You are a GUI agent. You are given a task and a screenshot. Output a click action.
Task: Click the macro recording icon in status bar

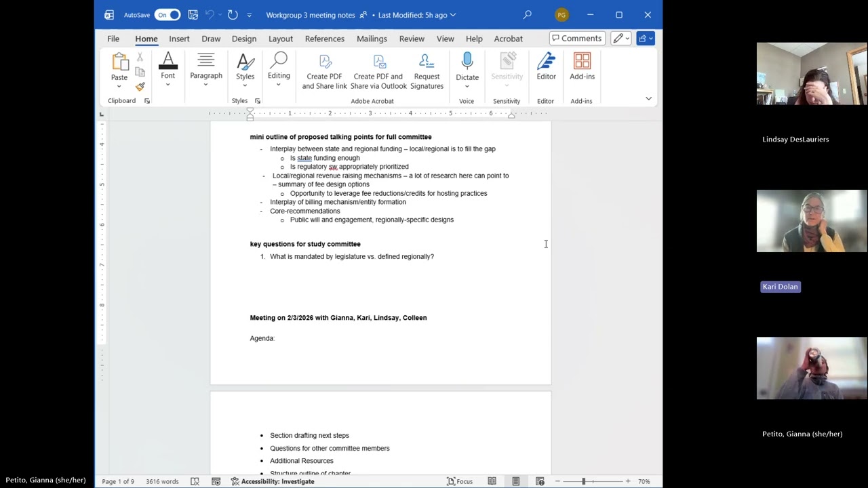click(216, 481)
